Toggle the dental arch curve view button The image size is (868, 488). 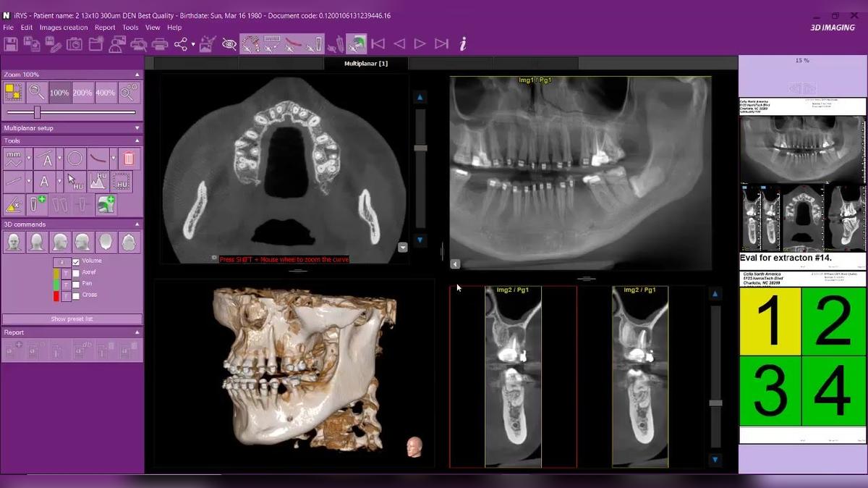tap(250, 44)
